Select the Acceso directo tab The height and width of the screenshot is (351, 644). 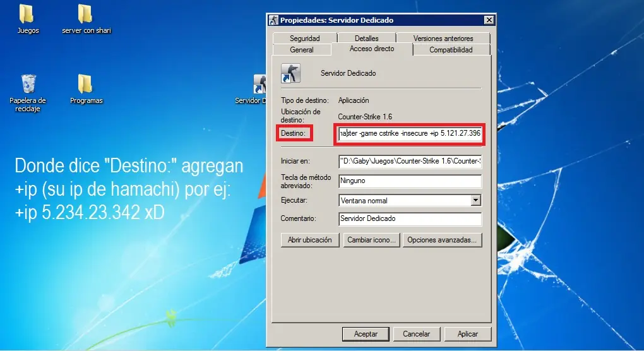coord(372,49)
